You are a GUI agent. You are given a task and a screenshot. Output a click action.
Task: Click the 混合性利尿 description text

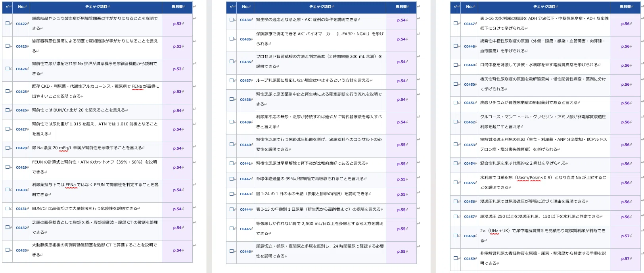point(523,163)
